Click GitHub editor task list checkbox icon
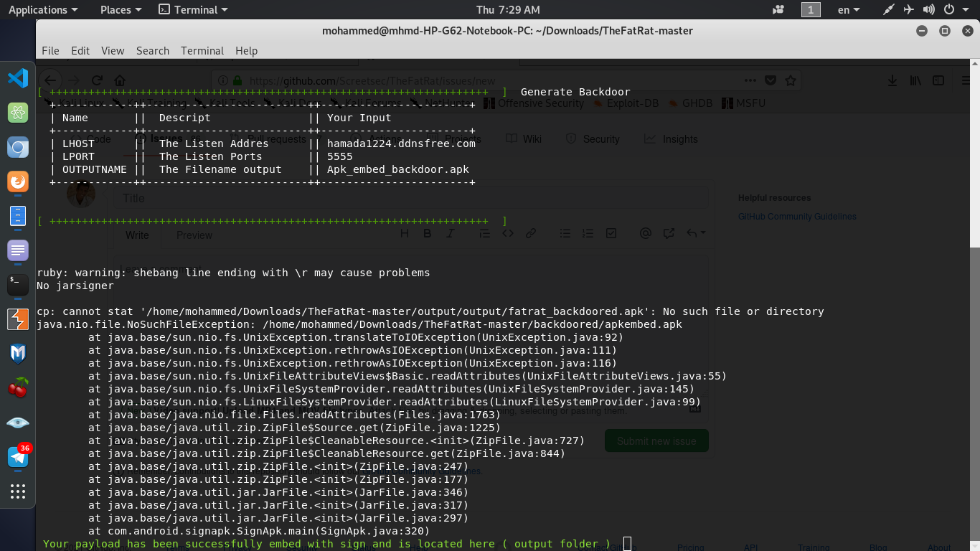The image size is (980, 551). click(x=611, y=233)
